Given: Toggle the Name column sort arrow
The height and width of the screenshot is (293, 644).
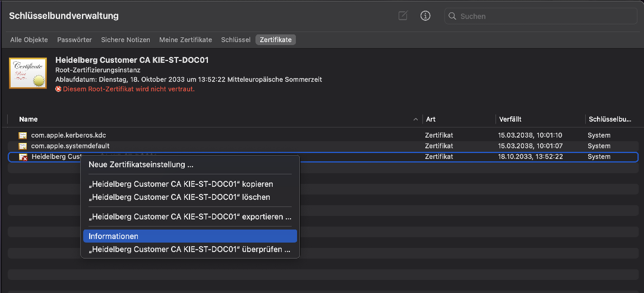Looking at the screenshot, I should coord(415,119).
